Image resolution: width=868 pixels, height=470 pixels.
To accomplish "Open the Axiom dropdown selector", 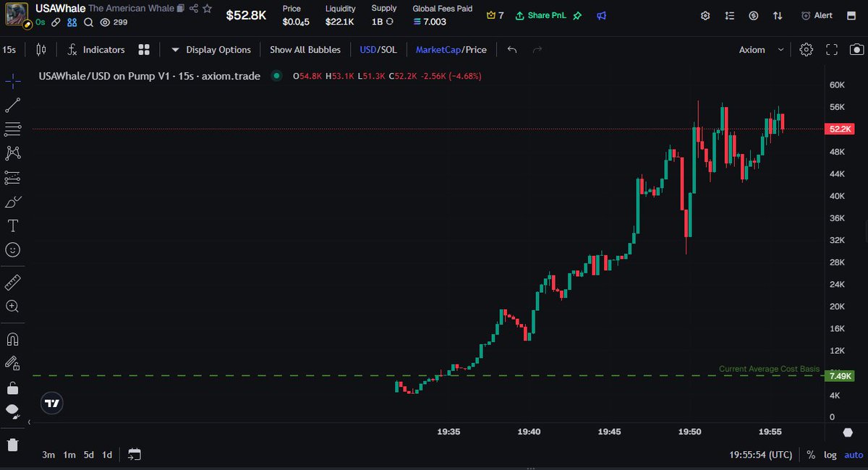I will pos(761,49).
